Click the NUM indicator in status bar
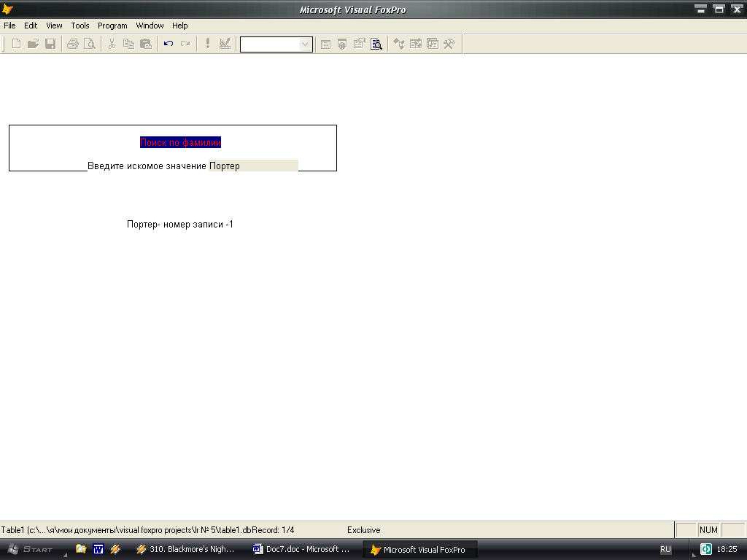This screenshot has height=560, width=747. [708, 530]
